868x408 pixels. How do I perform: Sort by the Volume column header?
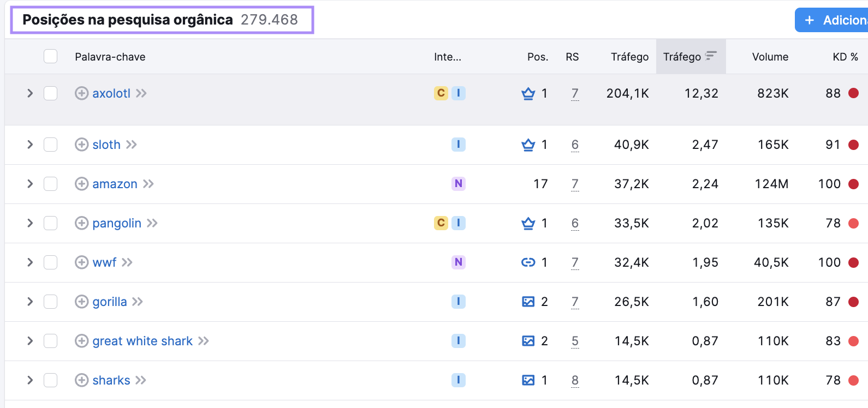pyautogui.click(x=770, y=57)
